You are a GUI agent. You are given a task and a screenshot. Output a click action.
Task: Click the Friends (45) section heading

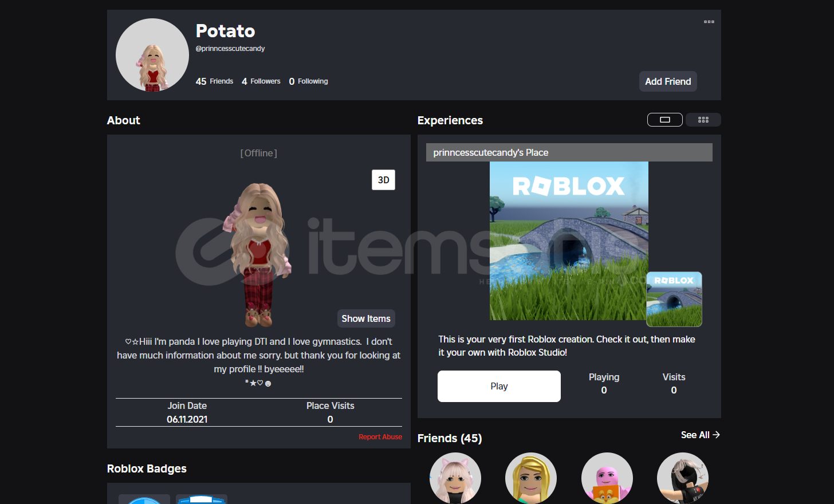coord(450,438)
